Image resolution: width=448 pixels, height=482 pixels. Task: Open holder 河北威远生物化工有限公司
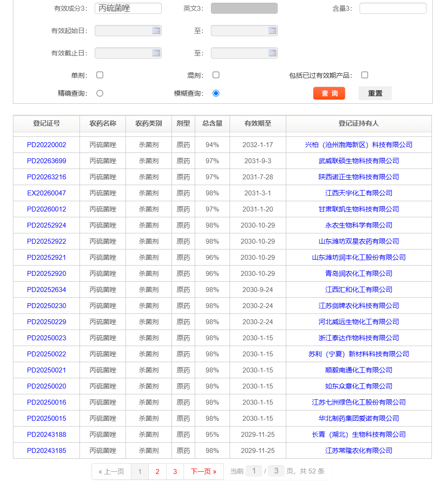(359, 322)
